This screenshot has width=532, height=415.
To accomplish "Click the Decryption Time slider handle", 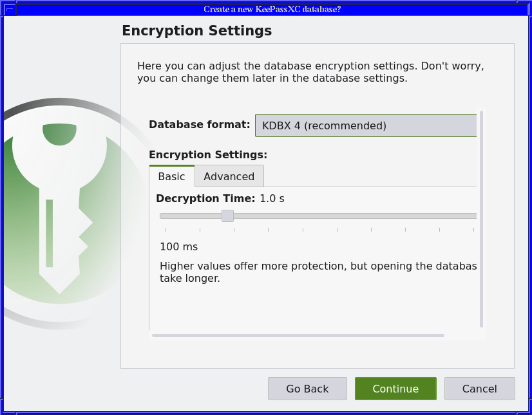I will 227,216.
